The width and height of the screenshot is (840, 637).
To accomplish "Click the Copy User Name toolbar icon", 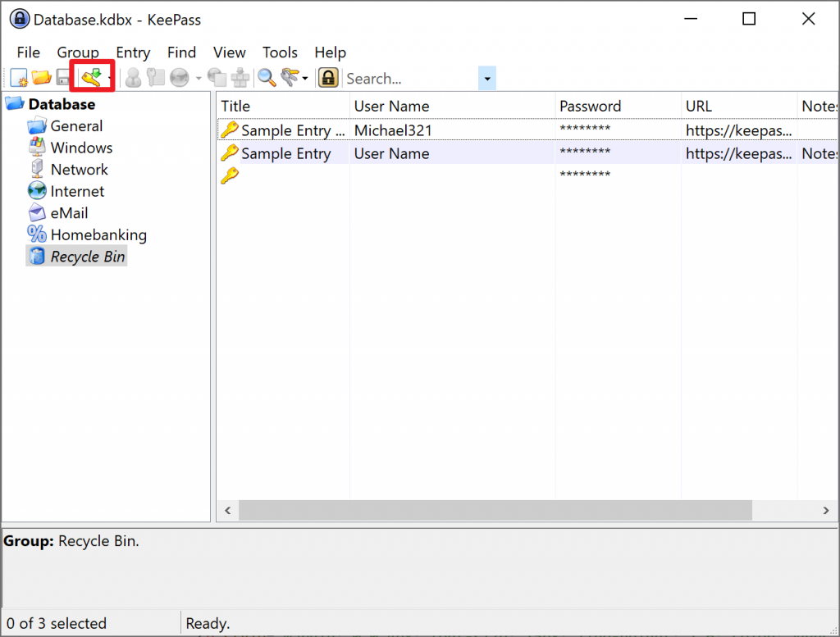I will [133, 78].
